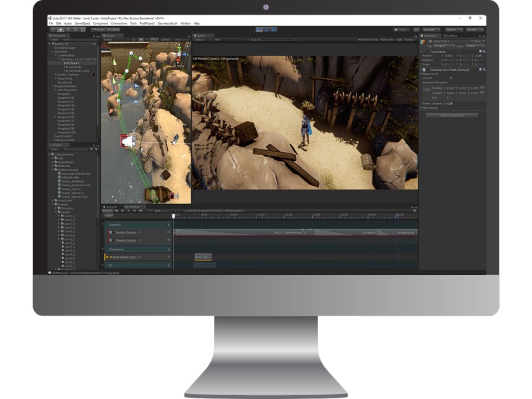Viewport: 532px width, 399px height.
Task: Click the Inspector lock icon
Action: coord(480,36)
